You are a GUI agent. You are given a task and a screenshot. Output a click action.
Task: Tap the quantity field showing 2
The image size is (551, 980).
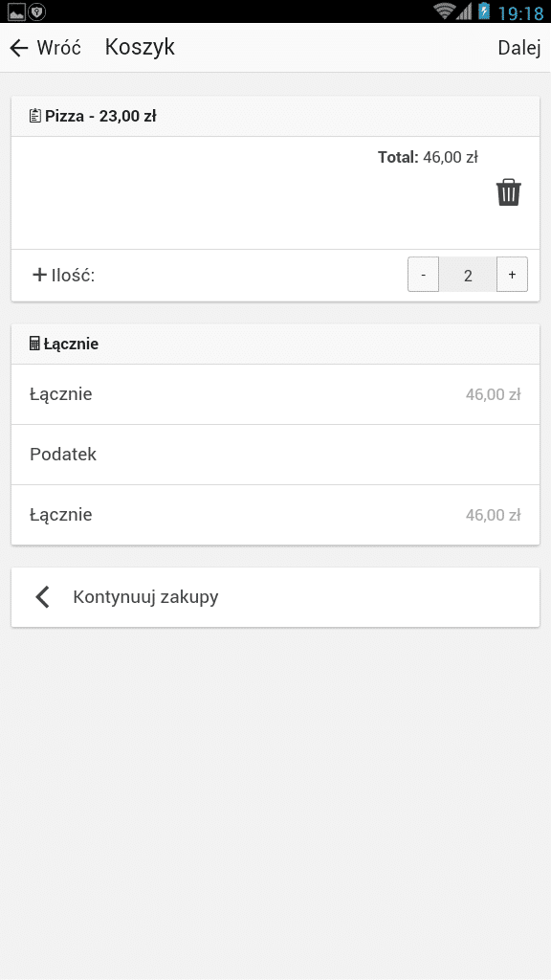point(468,275)
